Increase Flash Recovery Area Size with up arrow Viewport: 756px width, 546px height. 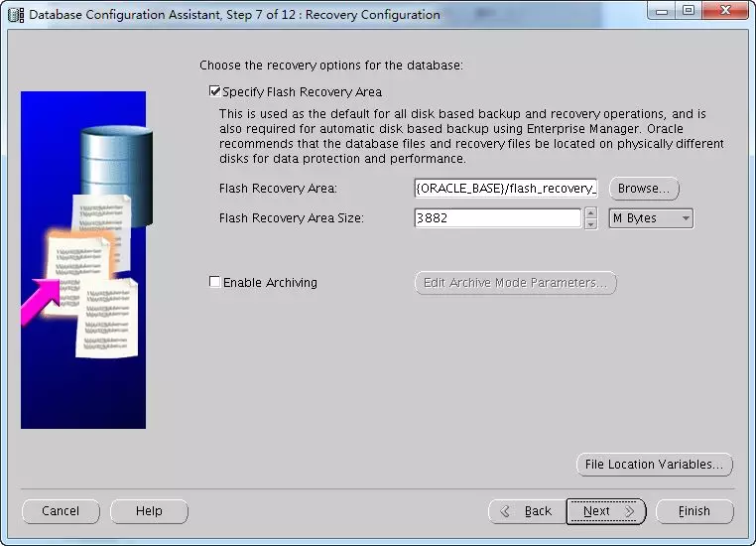click(x=590, y=212)
